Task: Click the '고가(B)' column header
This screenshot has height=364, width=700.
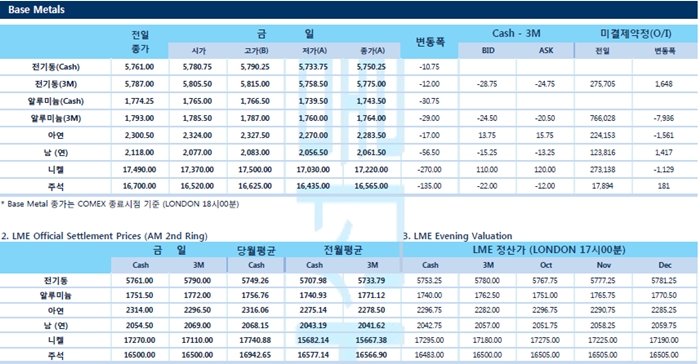Action: (x=256, y=51)
